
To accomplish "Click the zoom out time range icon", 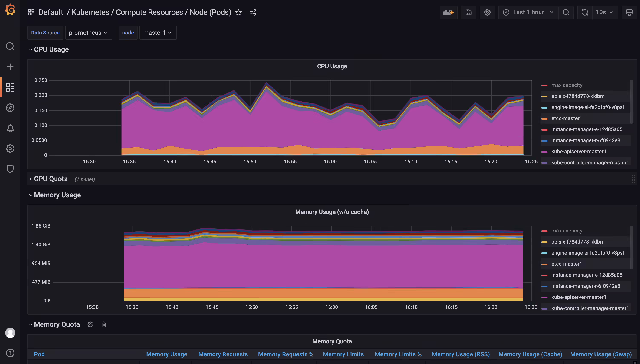I will tap(566, 12).
